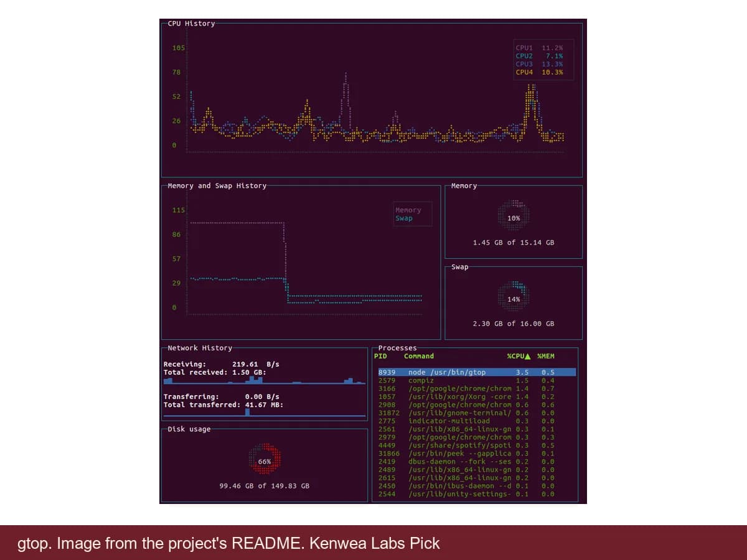Click the CPU1 11.2% legend entry

539,47
